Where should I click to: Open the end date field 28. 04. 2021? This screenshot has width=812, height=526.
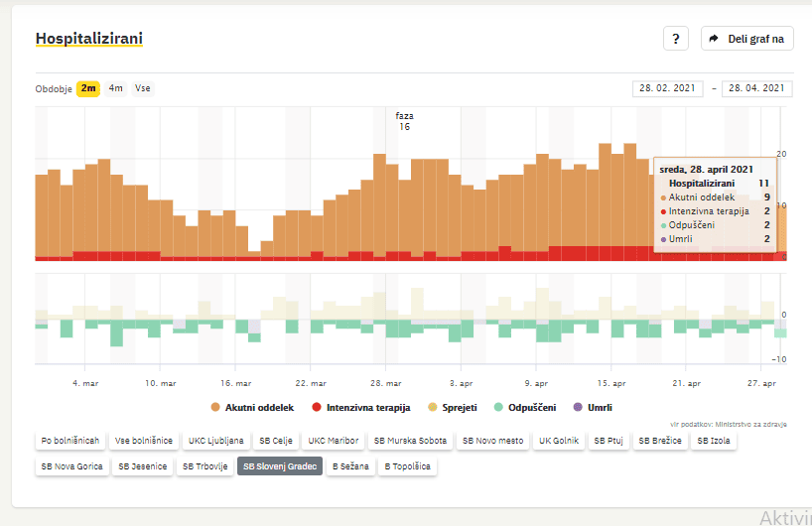pos(756,88)
